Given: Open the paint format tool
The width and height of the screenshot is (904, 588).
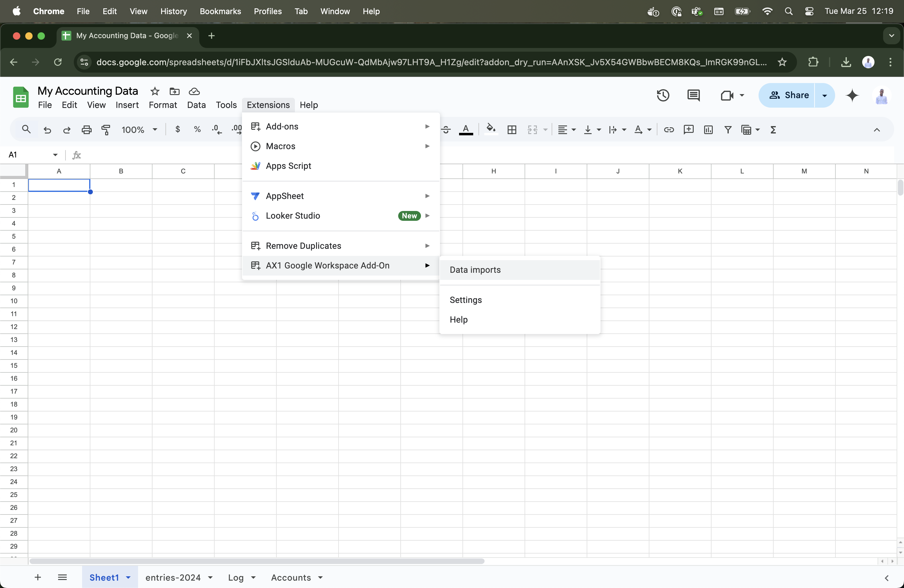Looking at the screenshot, I should click(106, 129).
